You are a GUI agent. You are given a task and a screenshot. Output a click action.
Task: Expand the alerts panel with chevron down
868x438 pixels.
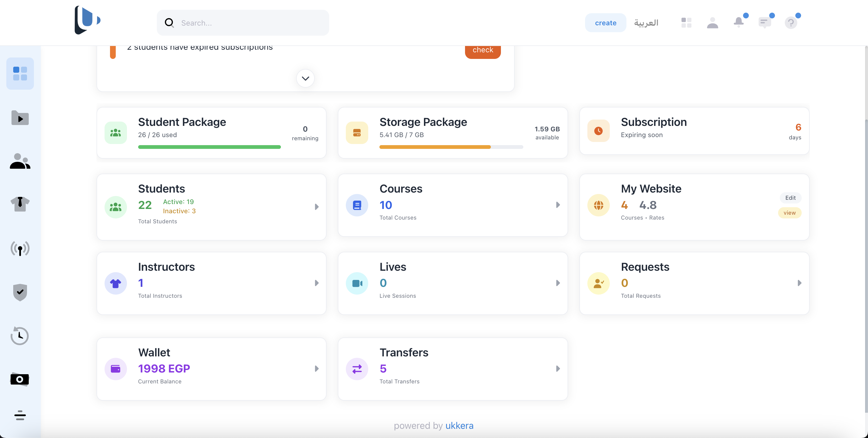point(305,78)
